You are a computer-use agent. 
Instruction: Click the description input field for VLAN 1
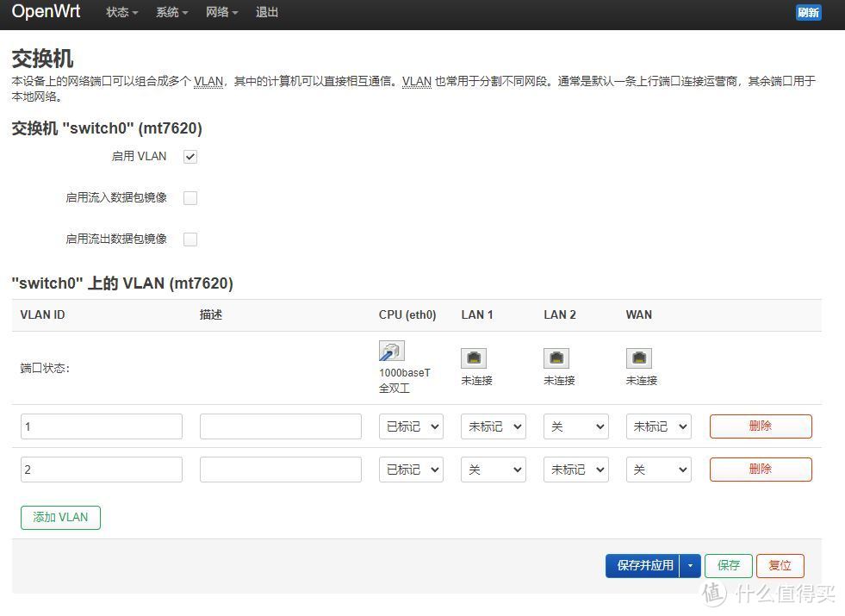coord(280,426)
